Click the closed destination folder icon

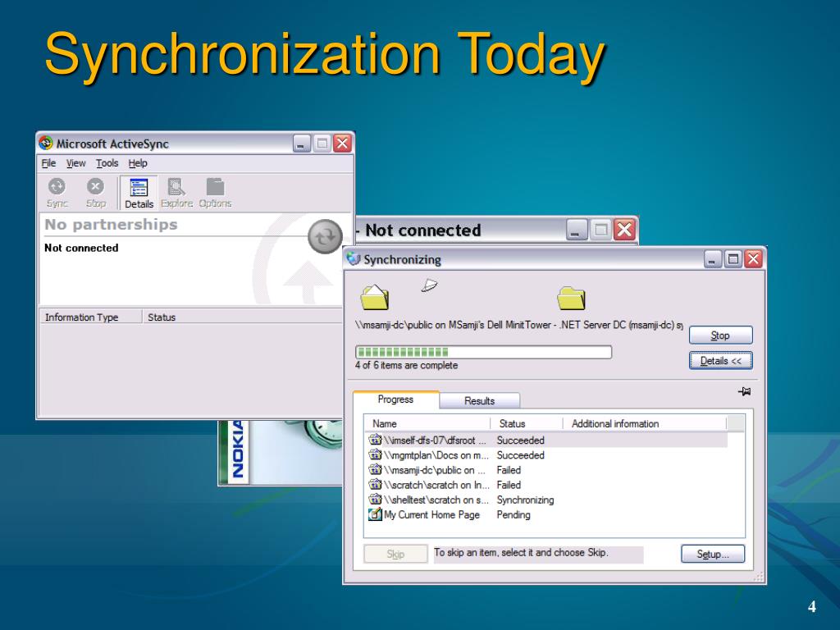pyautogui.click(x=571, y=298)
